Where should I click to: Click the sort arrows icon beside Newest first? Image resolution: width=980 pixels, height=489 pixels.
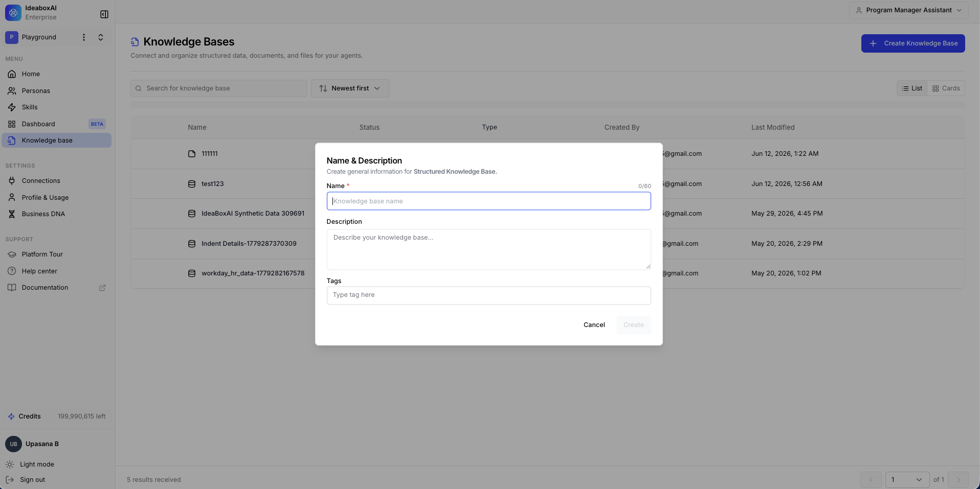pos(323,88)
